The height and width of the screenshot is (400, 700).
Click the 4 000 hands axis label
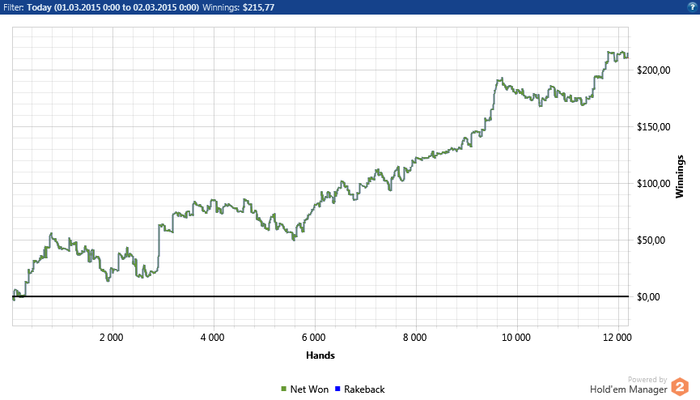(x=212, y=338)
